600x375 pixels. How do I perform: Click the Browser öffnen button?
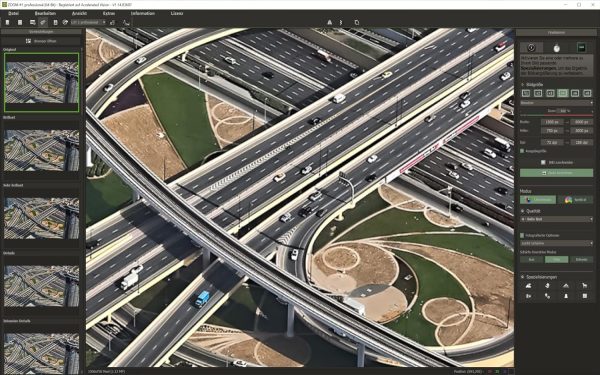[x=41, y=41]
